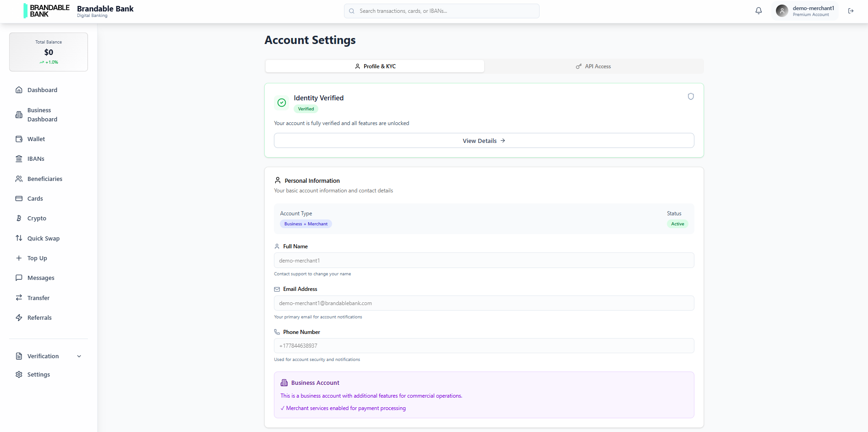Open the notifications bell icon

pyautogui.click(x=759, y=10)
